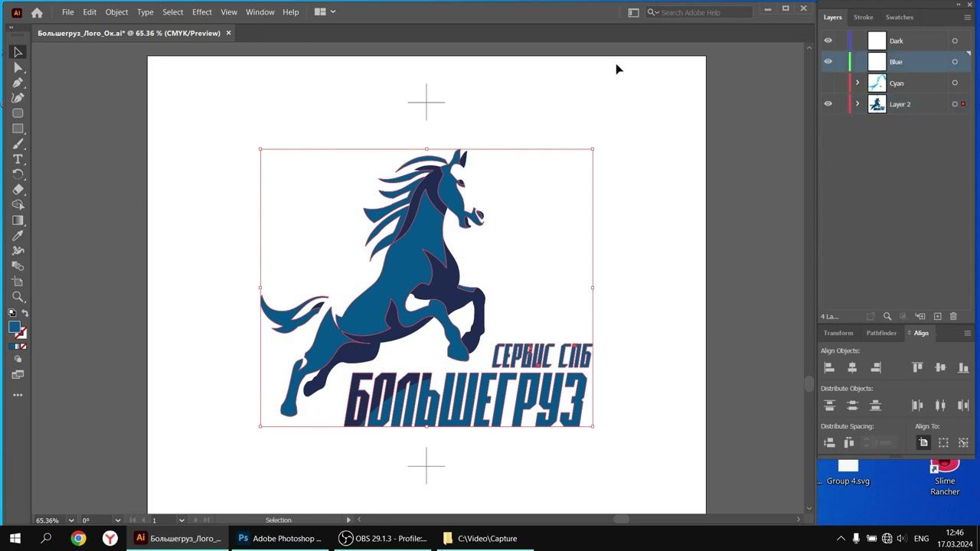
Task: Open the artboard navigation dropdown
Action: click(181, 520)
